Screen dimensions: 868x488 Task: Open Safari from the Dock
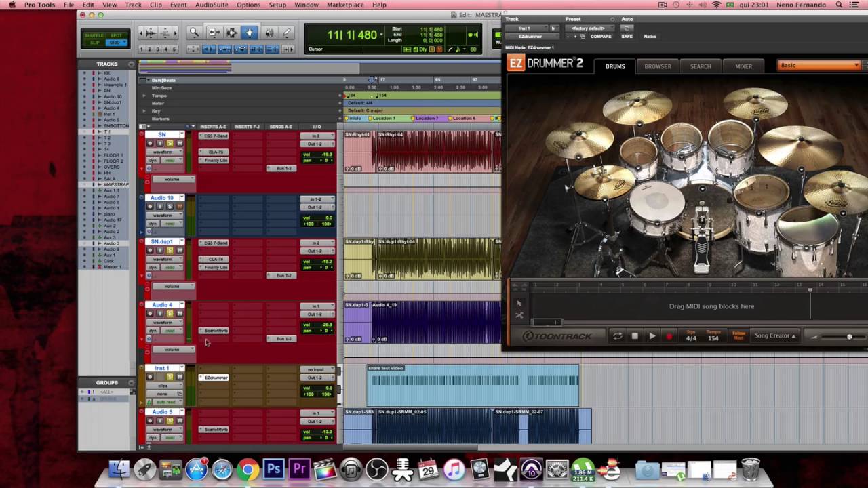coord(222,469)
